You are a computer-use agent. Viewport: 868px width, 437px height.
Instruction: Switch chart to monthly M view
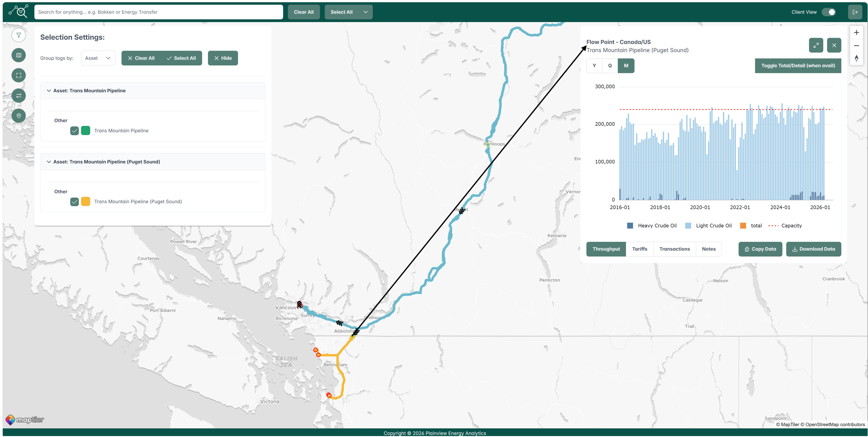[626, 66]
